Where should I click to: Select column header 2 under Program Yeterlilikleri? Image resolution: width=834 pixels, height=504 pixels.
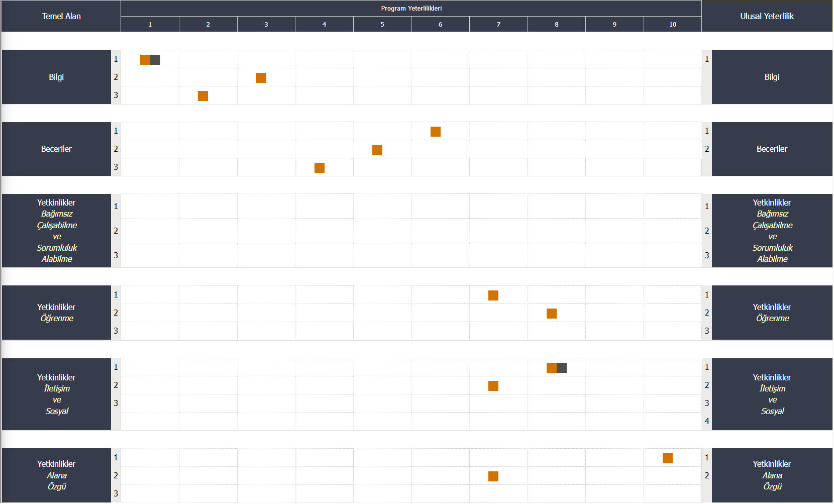208,24
